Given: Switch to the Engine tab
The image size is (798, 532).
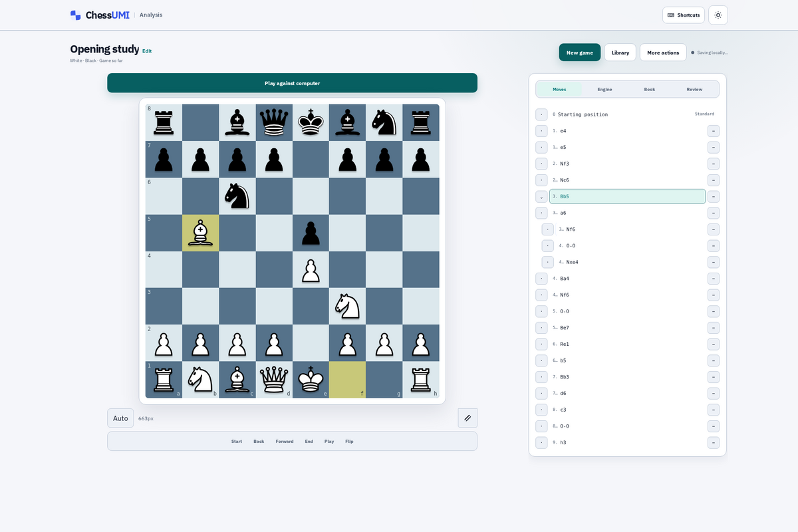Looking at the screenshot, I should [x=604, y=89].
